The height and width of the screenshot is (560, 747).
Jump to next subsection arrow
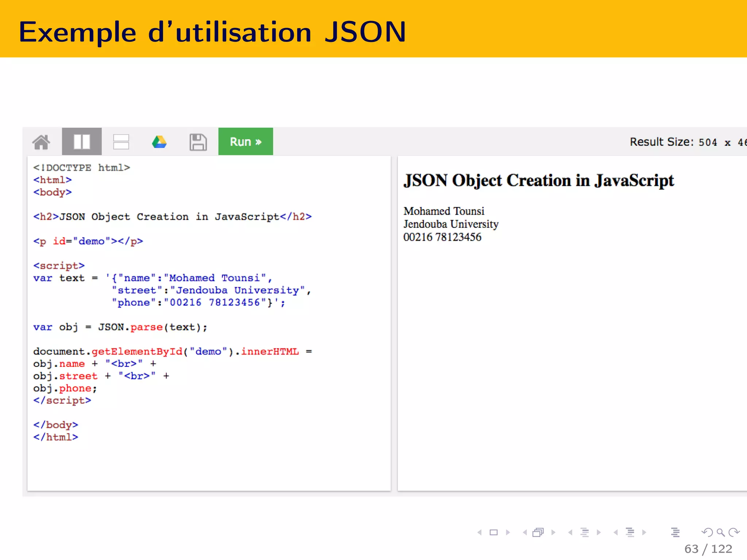[x=599, y=533]
